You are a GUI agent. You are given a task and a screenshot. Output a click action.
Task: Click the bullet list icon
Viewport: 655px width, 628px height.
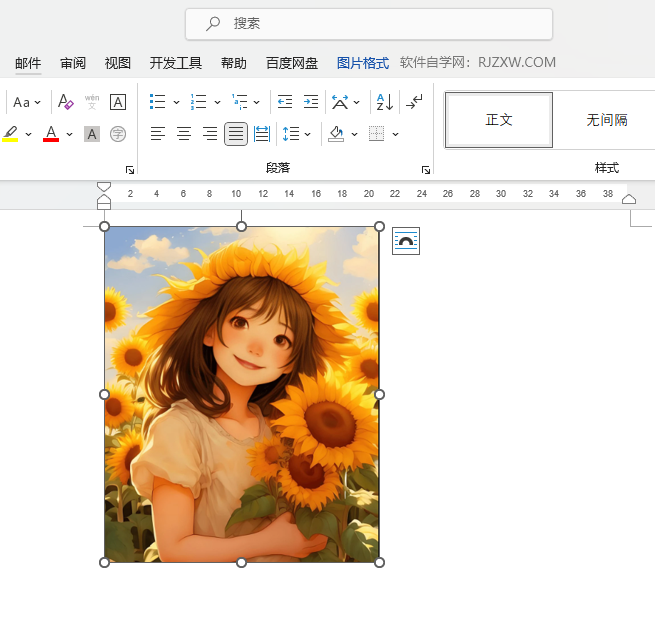click(x=158, y=101)
